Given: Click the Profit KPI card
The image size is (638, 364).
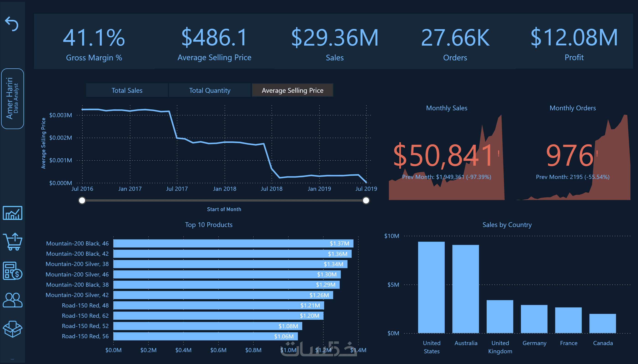Looking at the screenshot, I should pyautogui.click(x=574, y=42).
